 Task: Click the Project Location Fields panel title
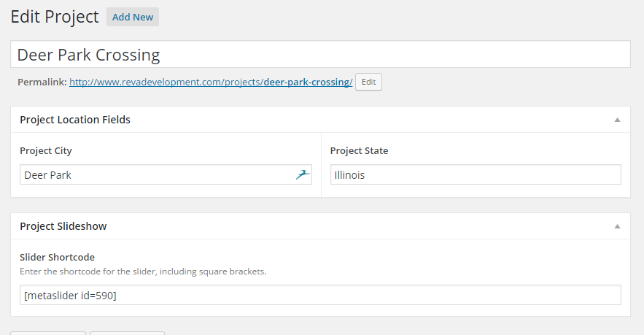[x=75, y=120]
